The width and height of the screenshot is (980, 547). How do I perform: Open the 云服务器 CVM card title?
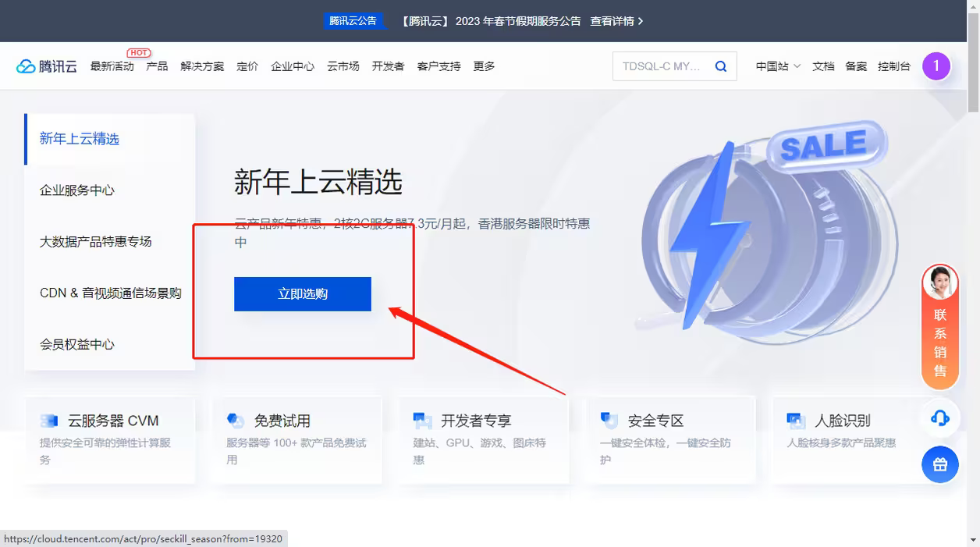(113, 421)
